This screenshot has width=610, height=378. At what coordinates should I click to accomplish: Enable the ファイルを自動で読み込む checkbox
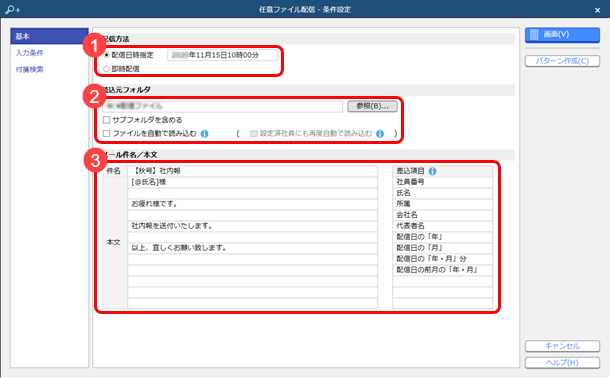tap(106, 133)
